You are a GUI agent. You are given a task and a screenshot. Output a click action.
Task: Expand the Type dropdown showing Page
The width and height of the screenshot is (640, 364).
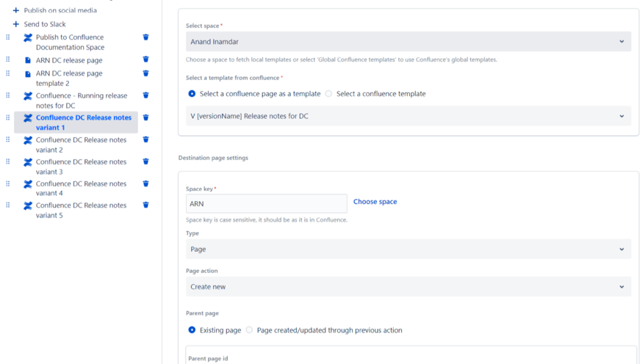pyautogui.click(x=408, y=250)
